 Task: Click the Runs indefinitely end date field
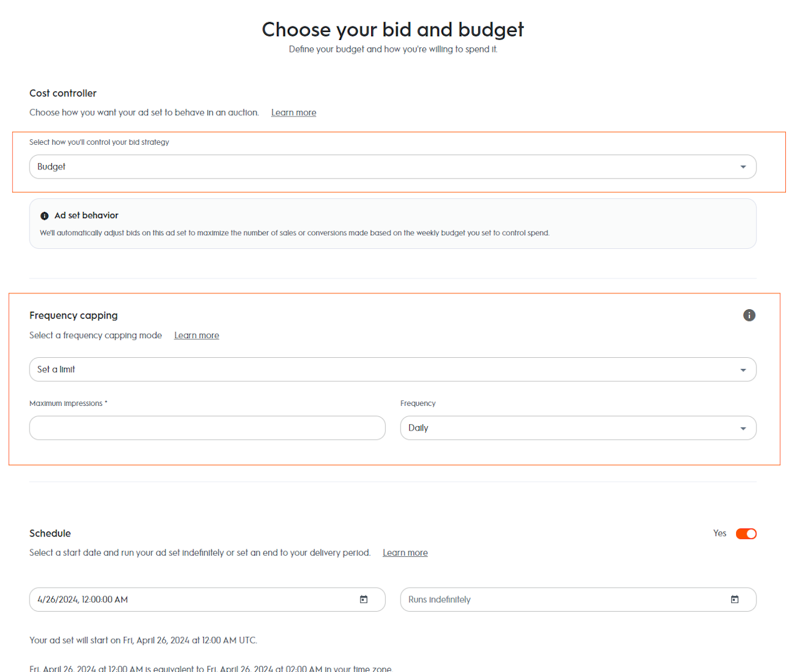(x=561, y=599)
